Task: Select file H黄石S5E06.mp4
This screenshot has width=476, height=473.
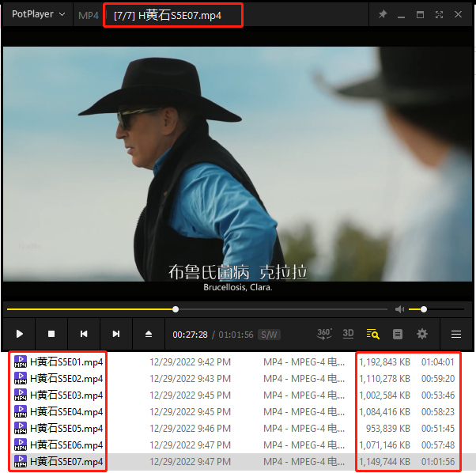Action: coord(66,445)
